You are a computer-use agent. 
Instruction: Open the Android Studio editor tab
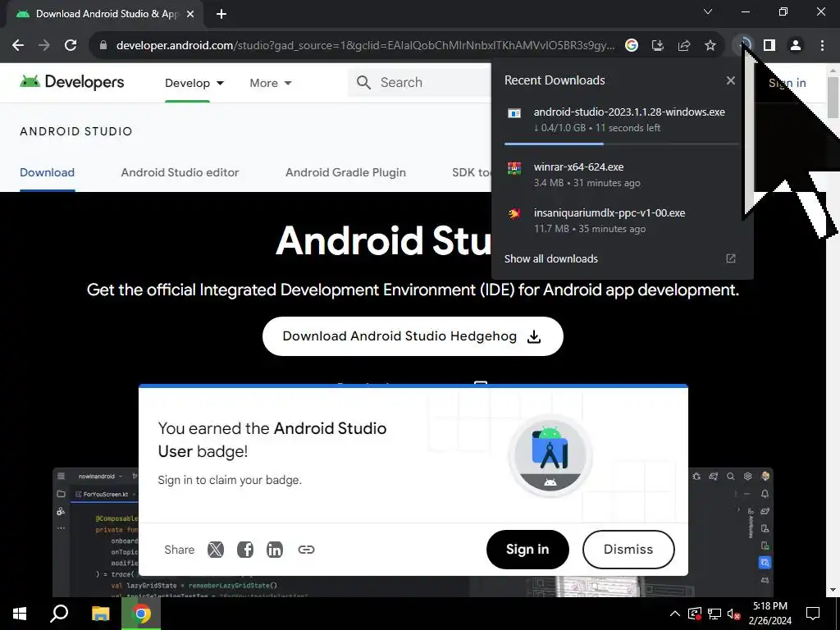[180, 172]
